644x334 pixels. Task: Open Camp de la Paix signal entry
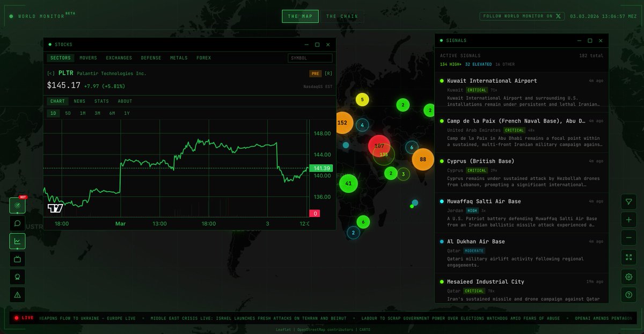[x=521, y=133]
